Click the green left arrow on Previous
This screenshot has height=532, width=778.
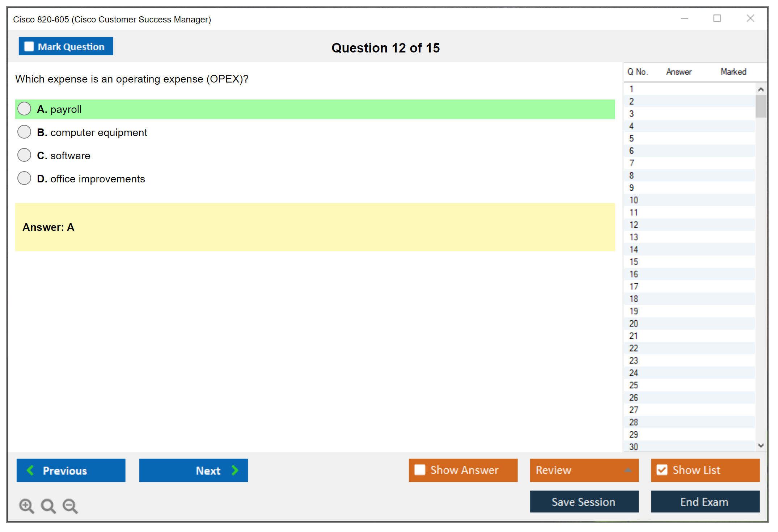30,470
